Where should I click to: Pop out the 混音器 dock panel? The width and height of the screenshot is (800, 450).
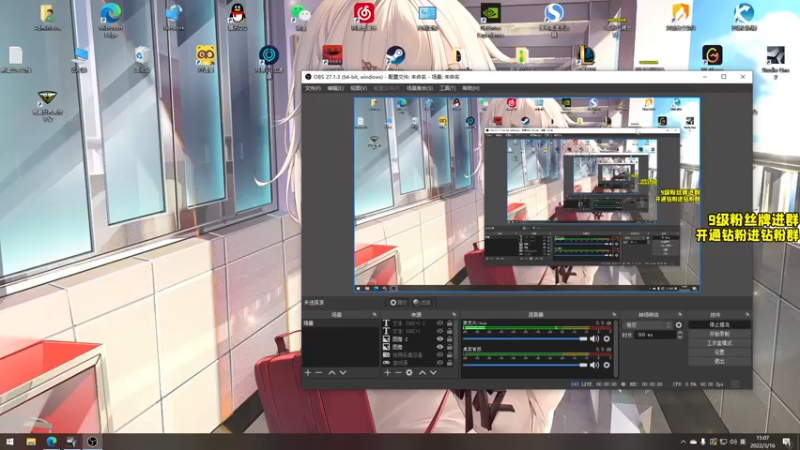tap(614, 315)
